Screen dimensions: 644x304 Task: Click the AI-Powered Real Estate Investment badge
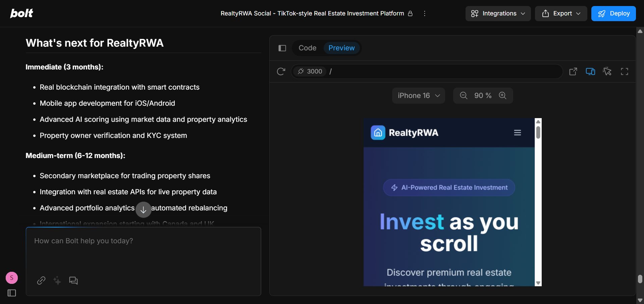tap(449, 188)
